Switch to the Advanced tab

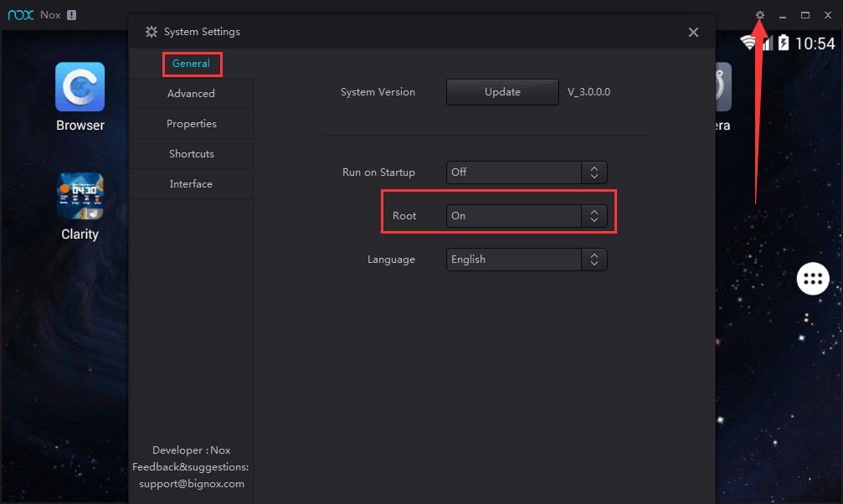coord(191,93)
